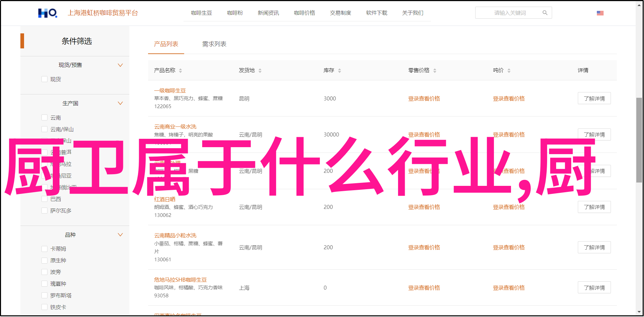The image size is (644, 317).
Task: Open the 危地马拉SHB咖啡生豆 product link
Action: pos(180,280)
